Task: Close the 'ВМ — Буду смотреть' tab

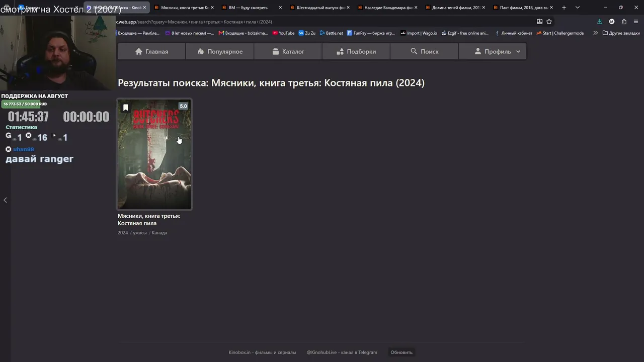Action: pos(280,8)
